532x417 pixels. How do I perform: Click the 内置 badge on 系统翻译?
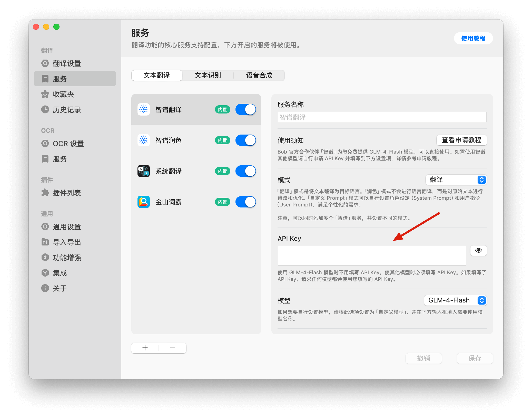click(x=223, y=171)
